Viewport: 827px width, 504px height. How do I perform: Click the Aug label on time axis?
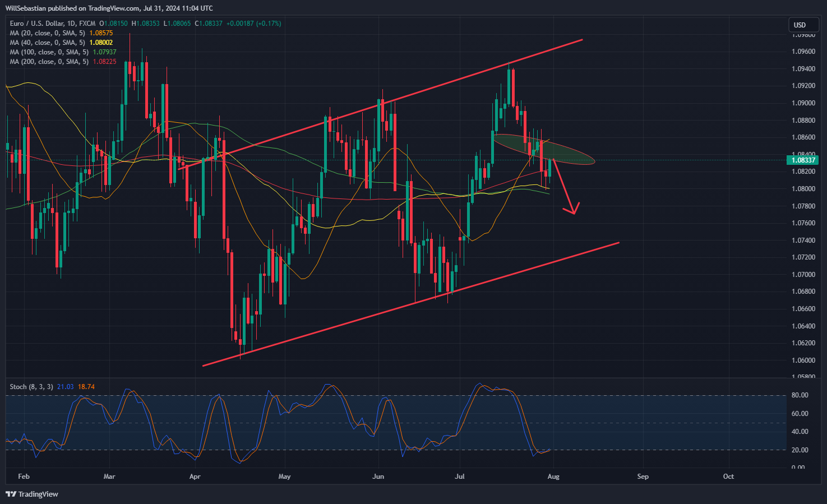tap(553, 477)
